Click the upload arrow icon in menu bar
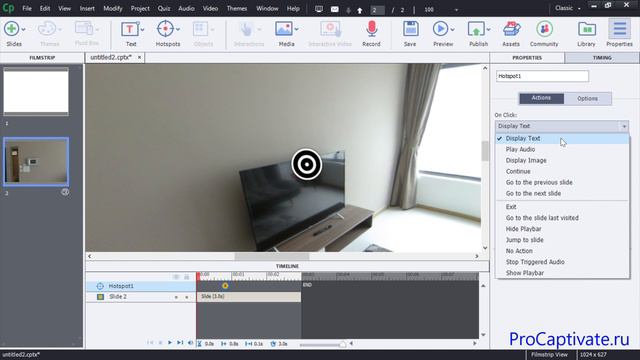 click(360, 10)
